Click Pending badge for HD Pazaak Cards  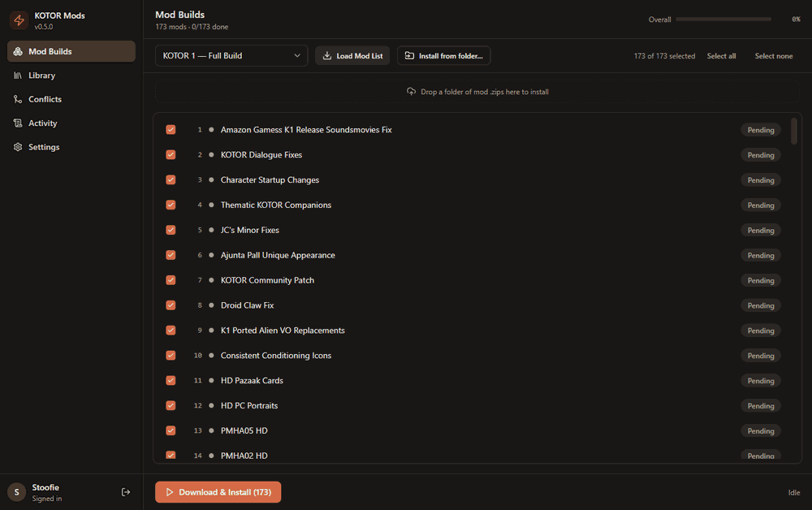761,381
